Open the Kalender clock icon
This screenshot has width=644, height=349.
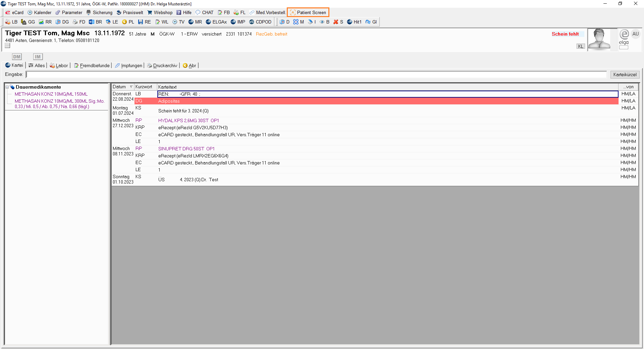(x=30, y=12)
